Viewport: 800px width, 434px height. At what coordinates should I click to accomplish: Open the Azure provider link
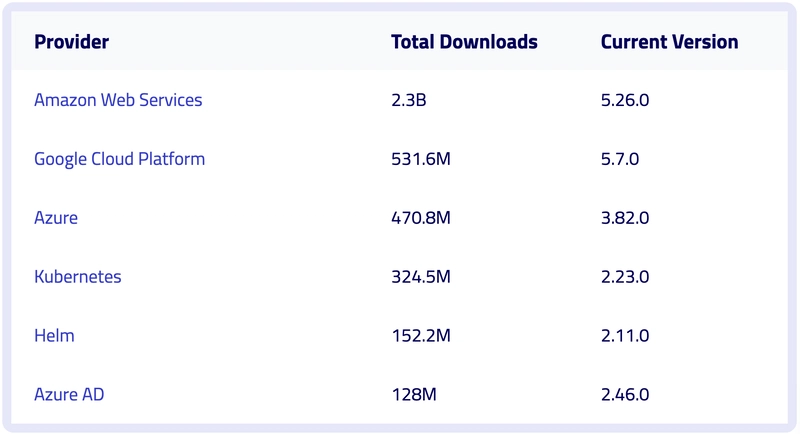pyautogui.click(x=56, y=218)
